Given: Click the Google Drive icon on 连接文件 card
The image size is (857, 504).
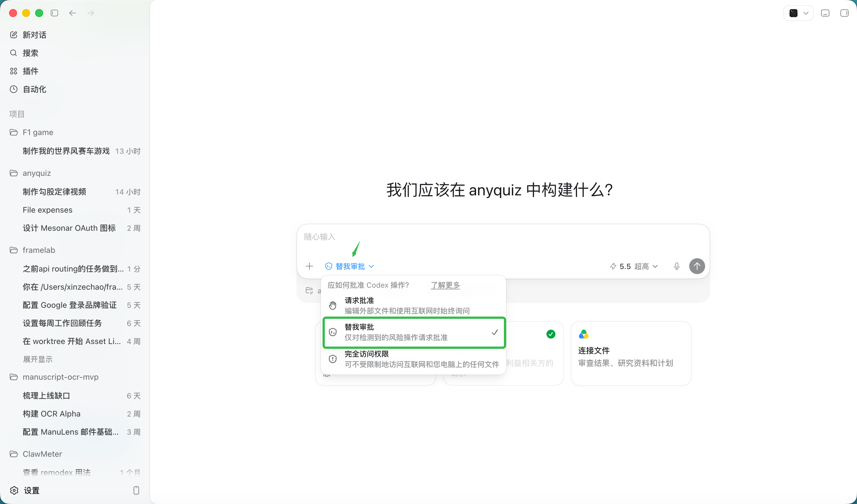Looking at the screenshot, I should pos(584,334).
